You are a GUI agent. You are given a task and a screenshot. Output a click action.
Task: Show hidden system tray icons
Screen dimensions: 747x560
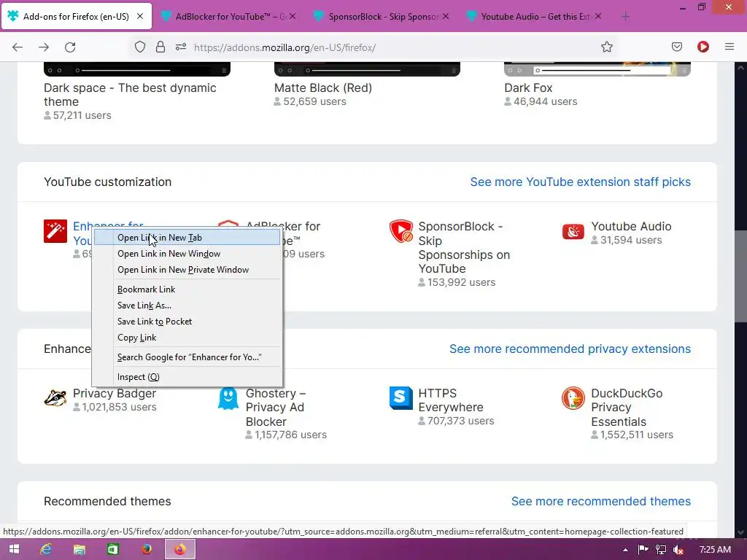625,550
